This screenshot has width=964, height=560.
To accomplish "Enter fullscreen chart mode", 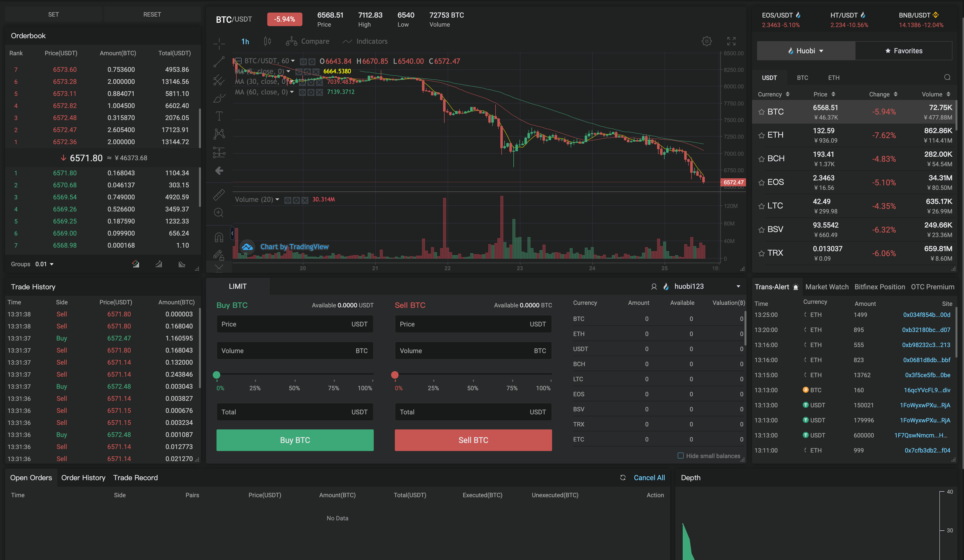I will click(731, 41).
